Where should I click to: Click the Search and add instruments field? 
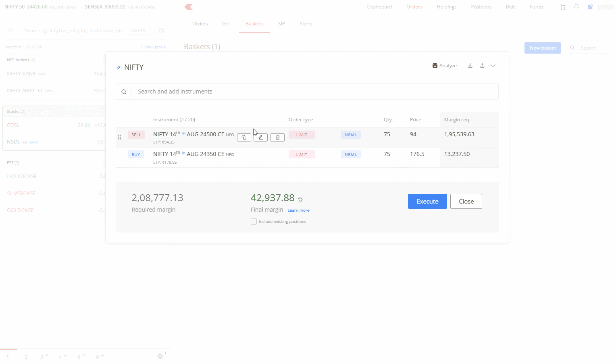coord(314,92)
